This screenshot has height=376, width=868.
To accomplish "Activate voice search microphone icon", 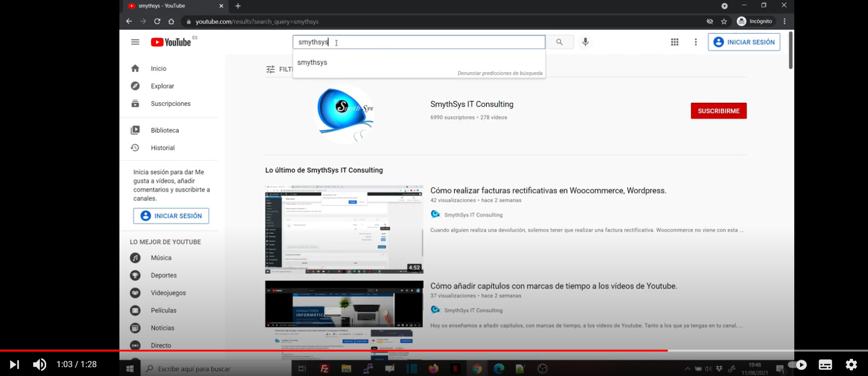I will (585, 42).
